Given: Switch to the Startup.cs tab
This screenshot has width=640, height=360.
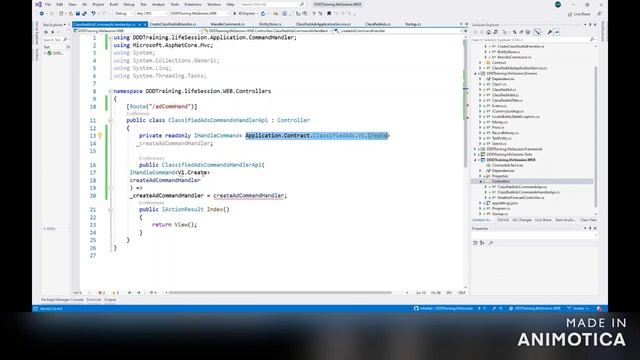Looking at the screenshot, I should click(413, 24).
